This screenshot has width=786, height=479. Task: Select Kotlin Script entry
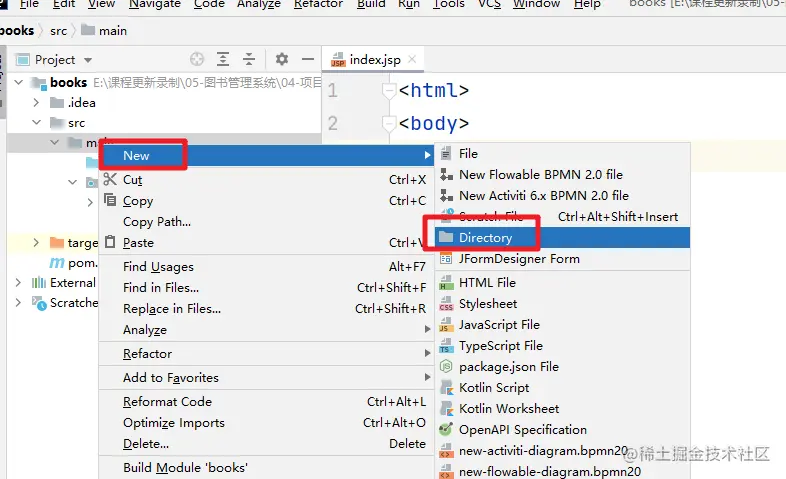[562, 388]
